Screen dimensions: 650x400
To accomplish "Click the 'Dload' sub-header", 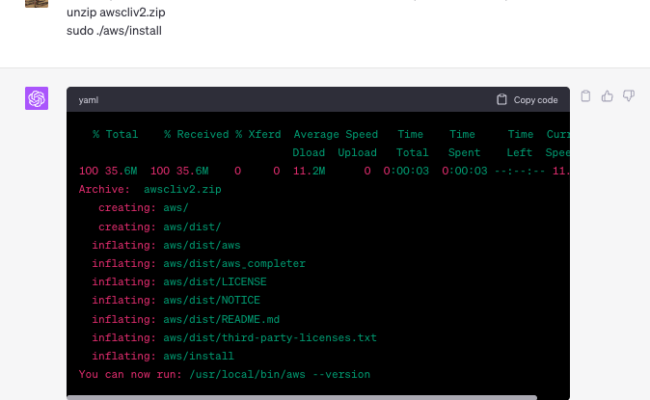I will pos(309,153).
